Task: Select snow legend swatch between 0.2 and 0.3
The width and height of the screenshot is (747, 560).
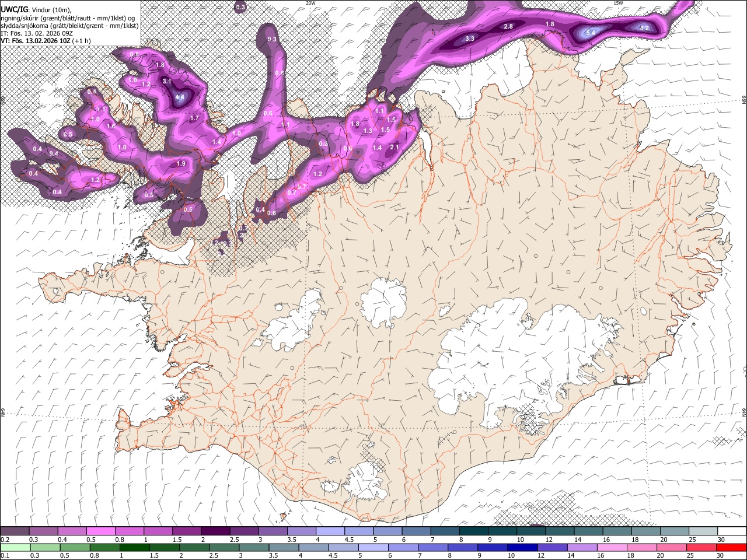Action: tap(15, 531)
